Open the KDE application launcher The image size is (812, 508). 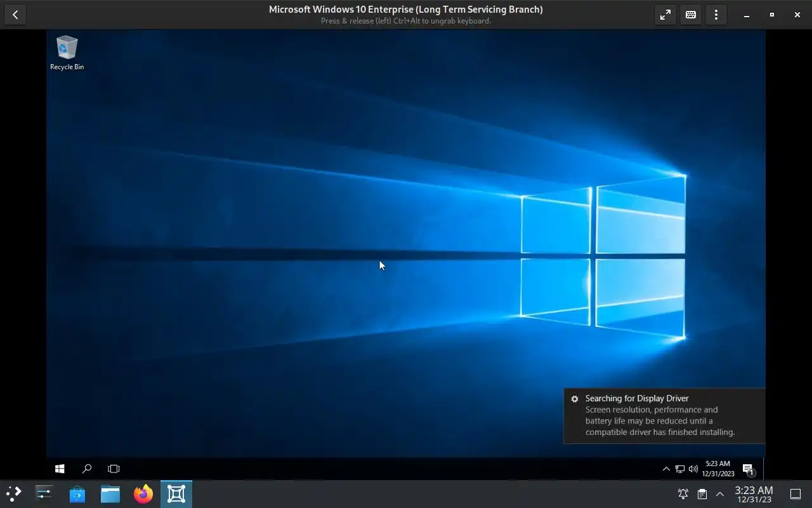[x=14, y=494]
